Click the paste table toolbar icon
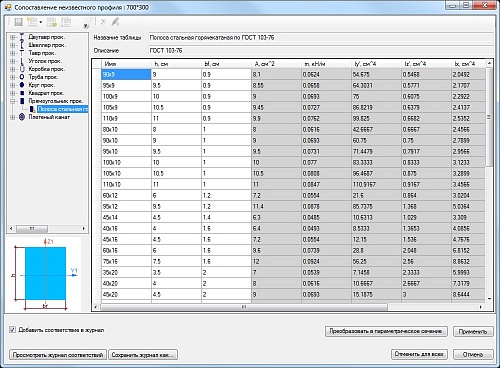 tap(66, 22)
